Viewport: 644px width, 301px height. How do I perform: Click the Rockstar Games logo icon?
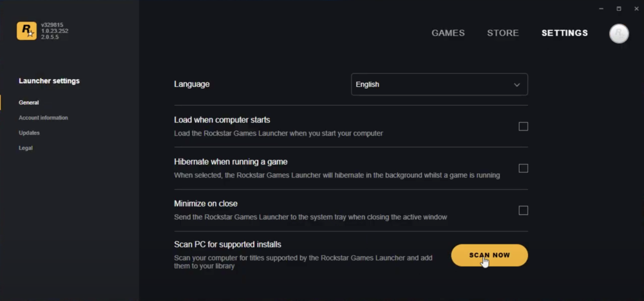pyautogui.click(x=26, y=31)
